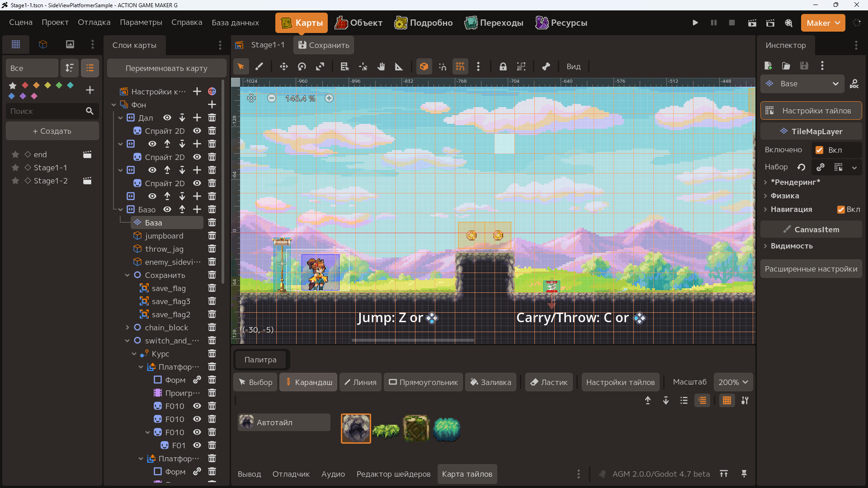Select the rotate tool in map toolbar
The image size is (868, 488).
coord(302,66)
